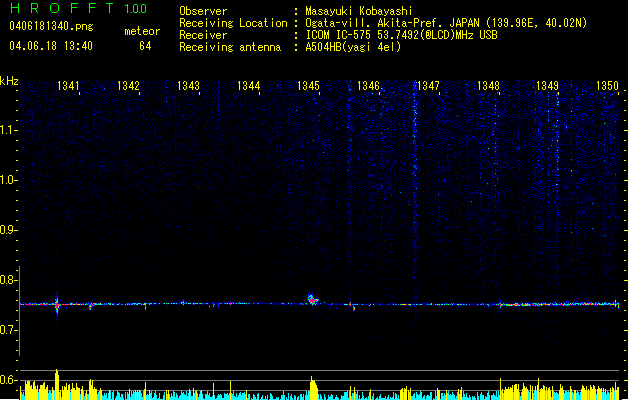This screenshot has width=629, height=400.
Task: Click the 1345 time marker
Action: pos(308,85)
